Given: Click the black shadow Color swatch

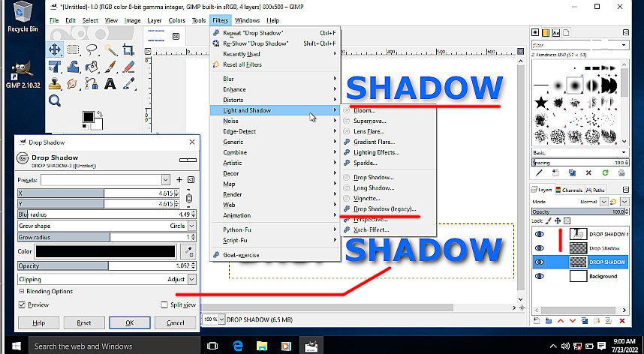Looking at the screenshot, I should click(106, 251).
